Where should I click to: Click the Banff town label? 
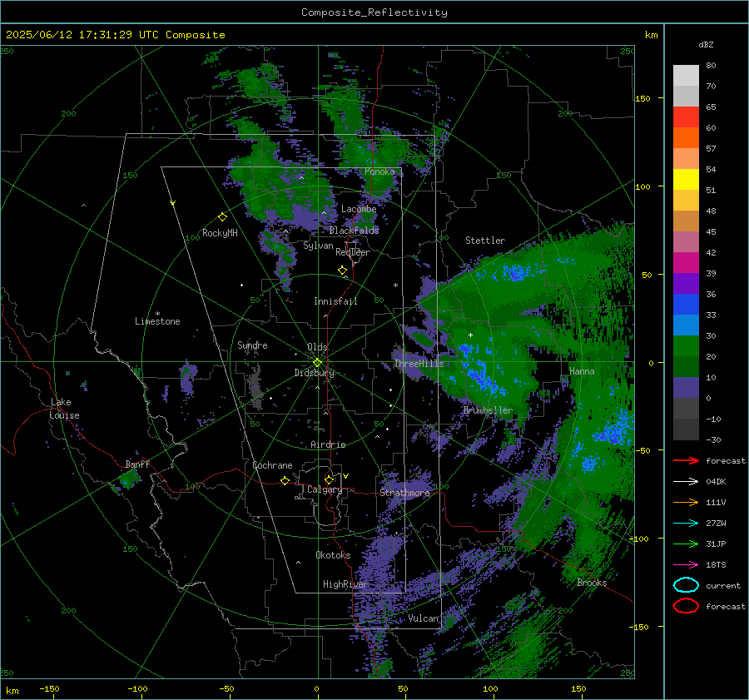[x=137, y=464]
